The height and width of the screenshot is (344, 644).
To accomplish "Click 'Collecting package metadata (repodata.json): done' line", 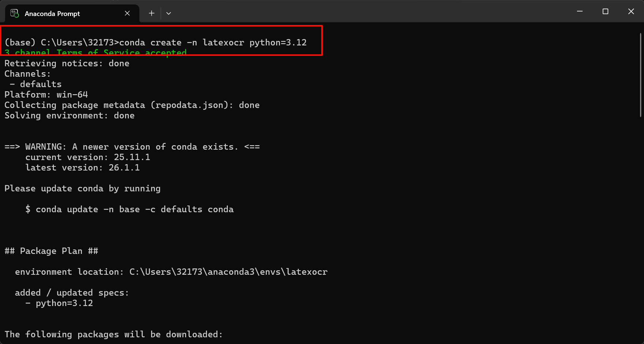I will (x=132, y=105).
